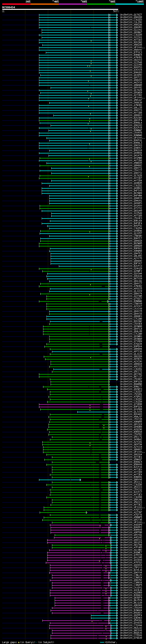
Task: Click hit label UniRef100_A9TS36
Action: click(131, 352)
